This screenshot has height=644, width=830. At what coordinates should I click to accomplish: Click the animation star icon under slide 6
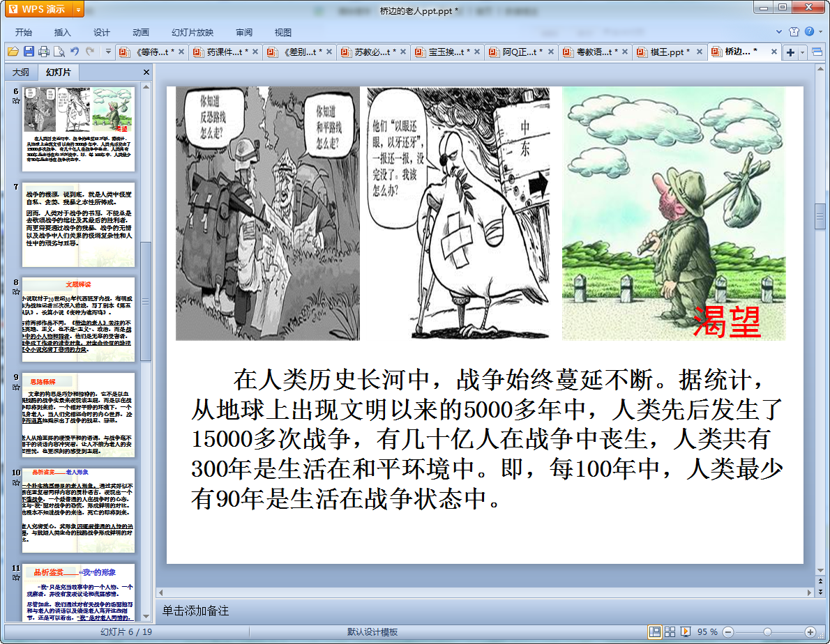coord(16,101)
